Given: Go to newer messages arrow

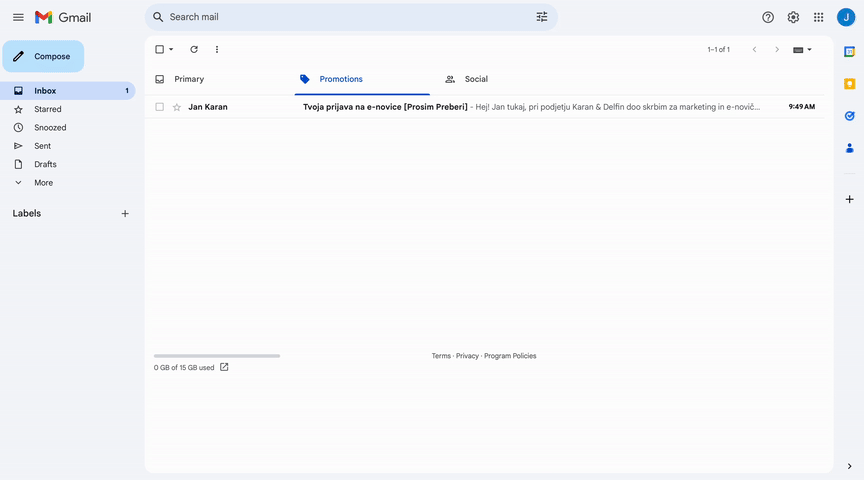Looking at the screenshot, I should pos(754,50).
